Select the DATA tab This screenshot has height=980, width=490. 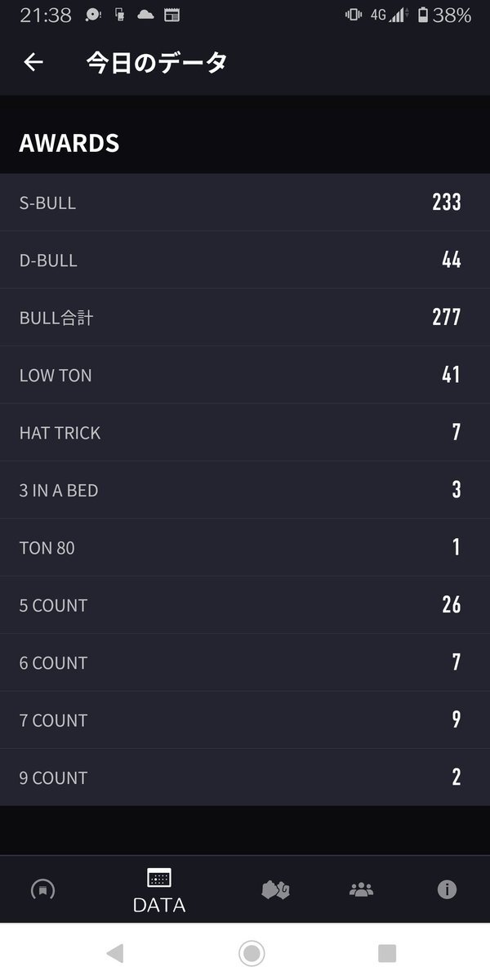159,890
